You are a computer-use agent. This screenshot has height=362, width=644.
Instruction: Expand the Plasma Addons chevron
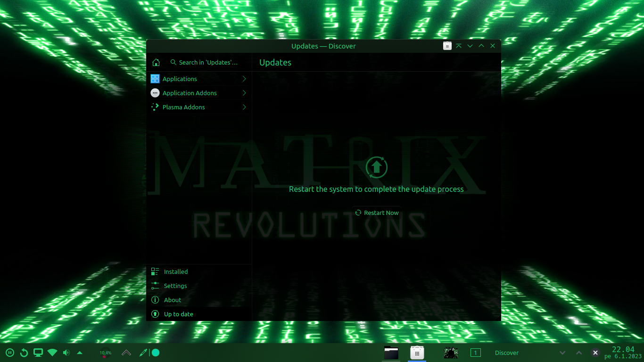(x=244, y=107)
